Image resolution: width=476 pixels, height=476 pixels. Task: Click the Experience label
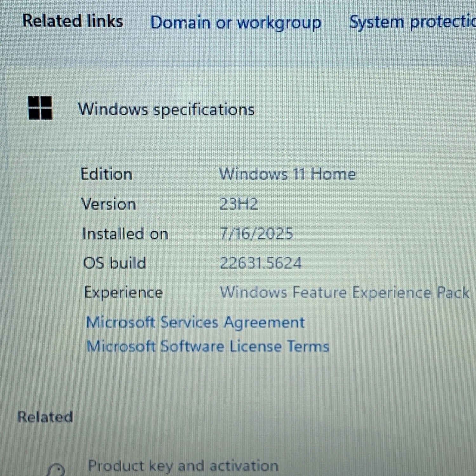coord(123,293)
